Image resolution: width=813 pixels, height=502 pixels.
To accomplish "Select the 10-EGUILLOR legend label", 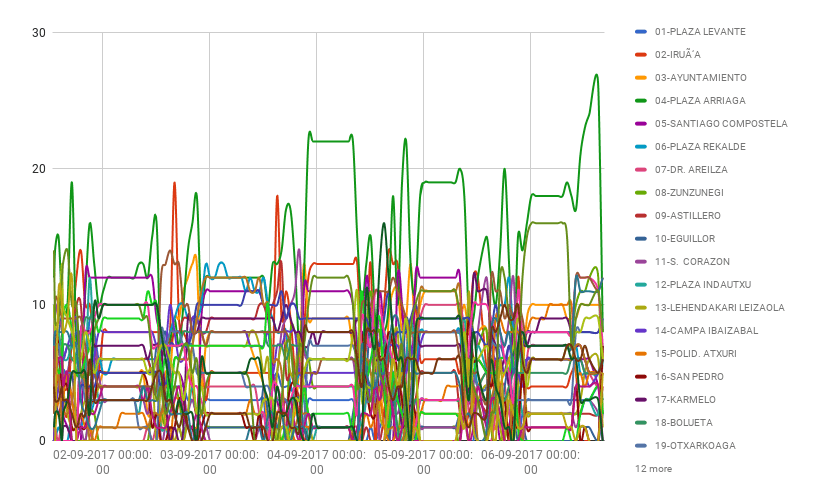I will [x=685, y=239].
